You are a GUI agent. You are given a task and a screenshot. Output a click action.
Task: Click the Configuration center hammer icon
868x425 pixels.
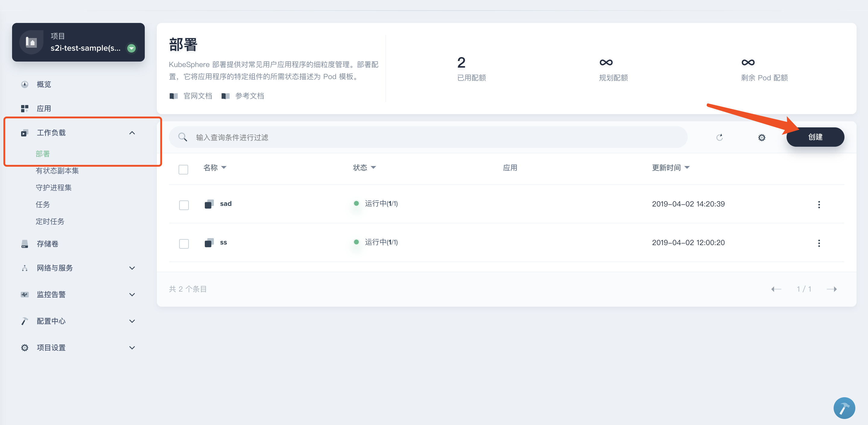point(25,321)
